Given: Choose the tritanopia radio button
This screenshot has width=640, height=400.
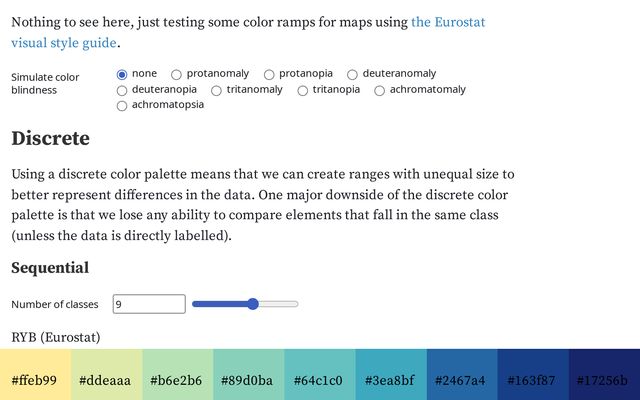Looking at the screenshot, I should coord(303,90).
